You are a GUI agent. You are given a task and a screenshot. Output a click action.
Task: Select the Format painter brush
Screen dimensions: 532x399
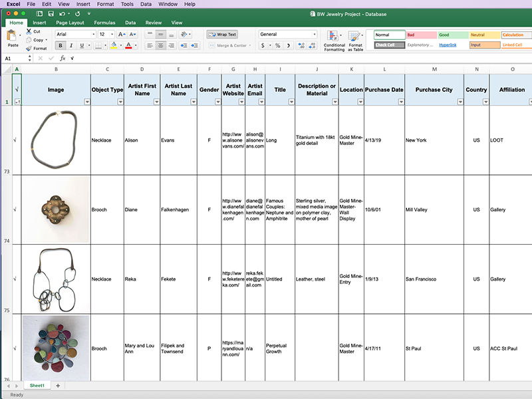[x=29, y=48]
